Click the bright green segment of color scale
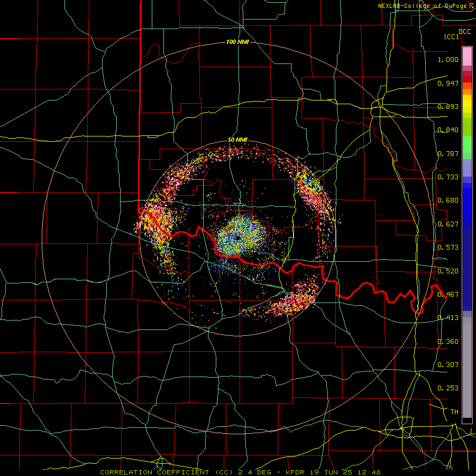The image size is (476, 476). [x=467, y=144]
